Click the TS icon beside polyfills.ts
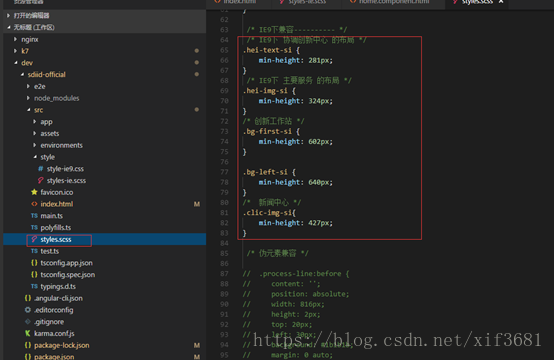 tap(34, 227)
